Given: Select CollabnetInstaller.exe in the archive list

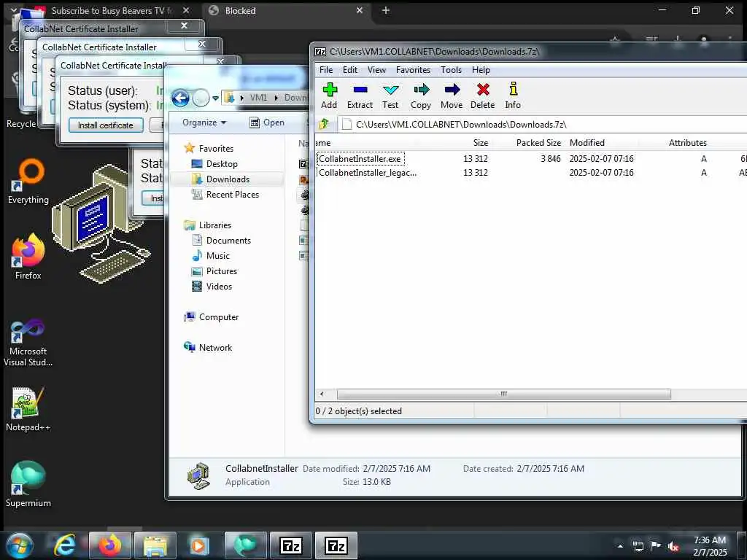Looking at the screenshot, I should [360, 158].
